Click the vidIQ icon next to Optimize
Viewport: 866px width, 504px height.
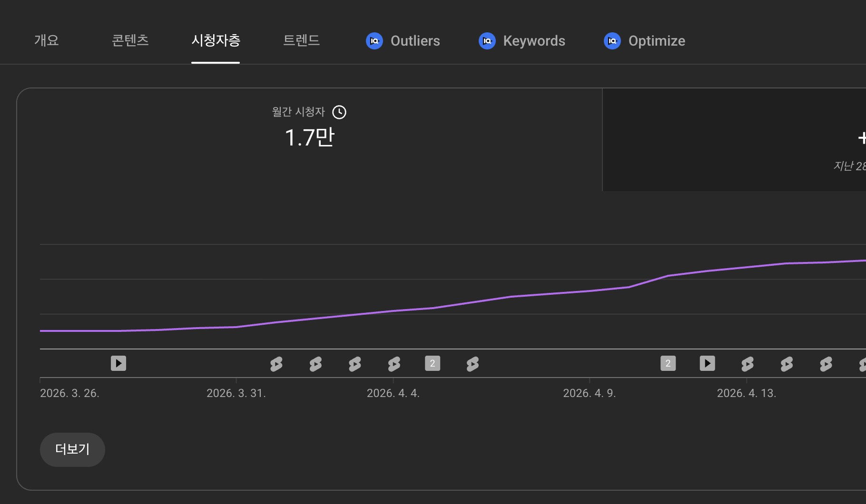pyautogui.click(x=612, y=41)
